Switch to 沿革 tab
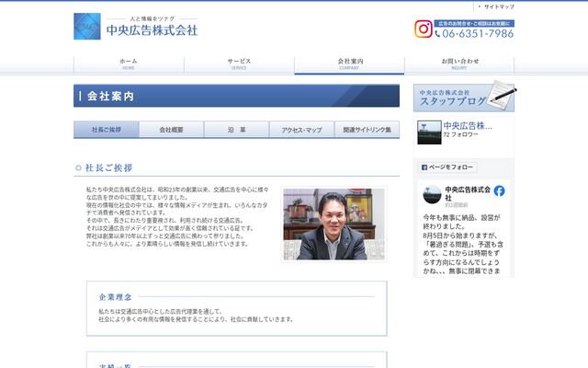Viewport: 588px width, 368px height. tap(237, 130)
